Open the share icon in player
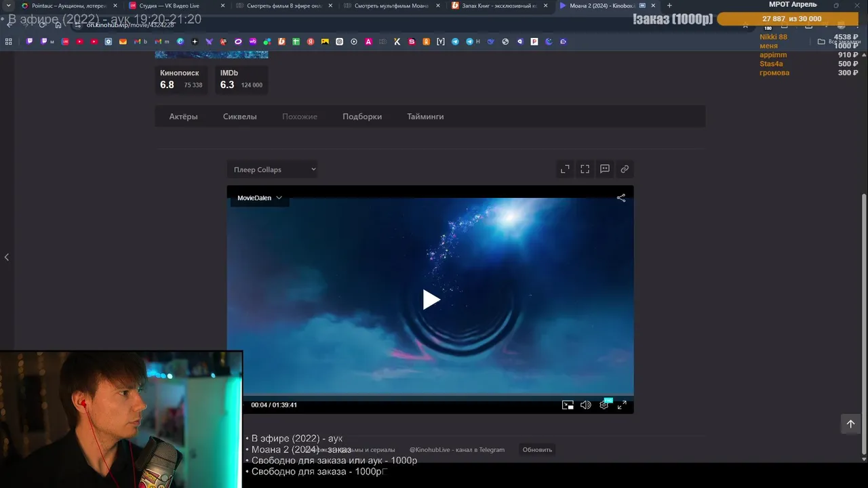The image size is (868, 488). [621, 198]
